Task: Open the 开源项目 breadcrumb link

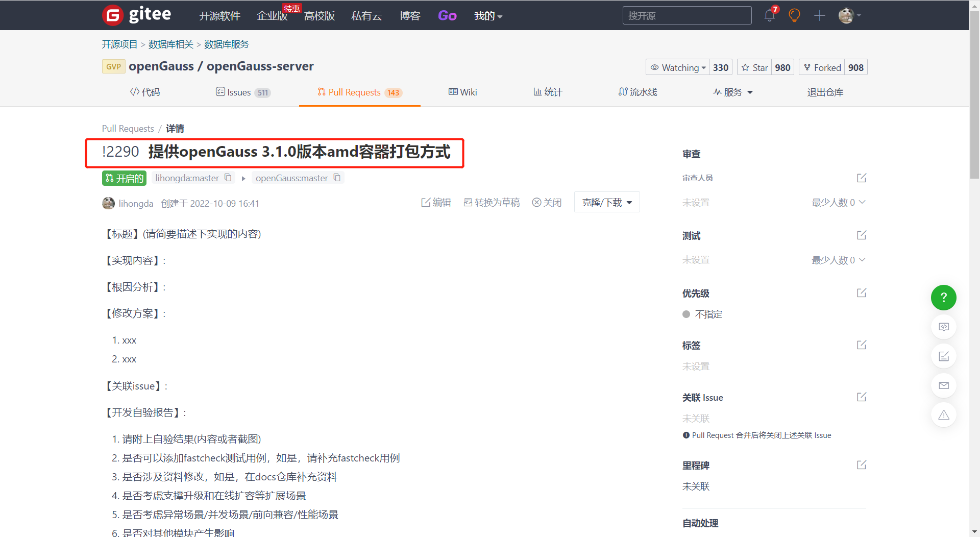Action: pos(119,44)
